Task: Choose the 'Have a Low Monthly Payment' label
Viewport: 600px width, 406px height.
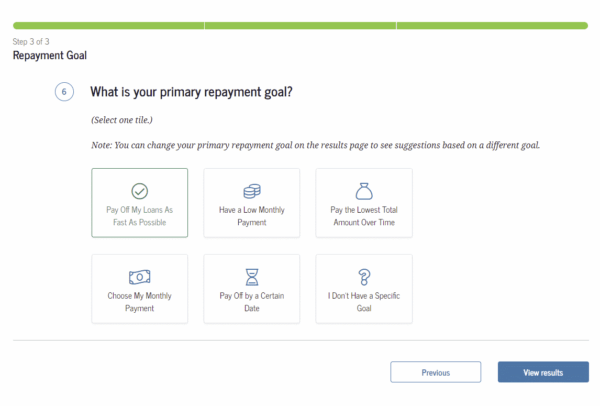Action: [x=252, y=216]
